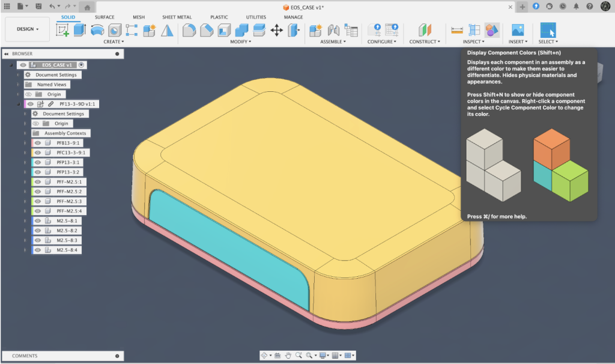Switch to the SOLID tab
Viewport: 615px width, 364px height.
coord(68,17)
